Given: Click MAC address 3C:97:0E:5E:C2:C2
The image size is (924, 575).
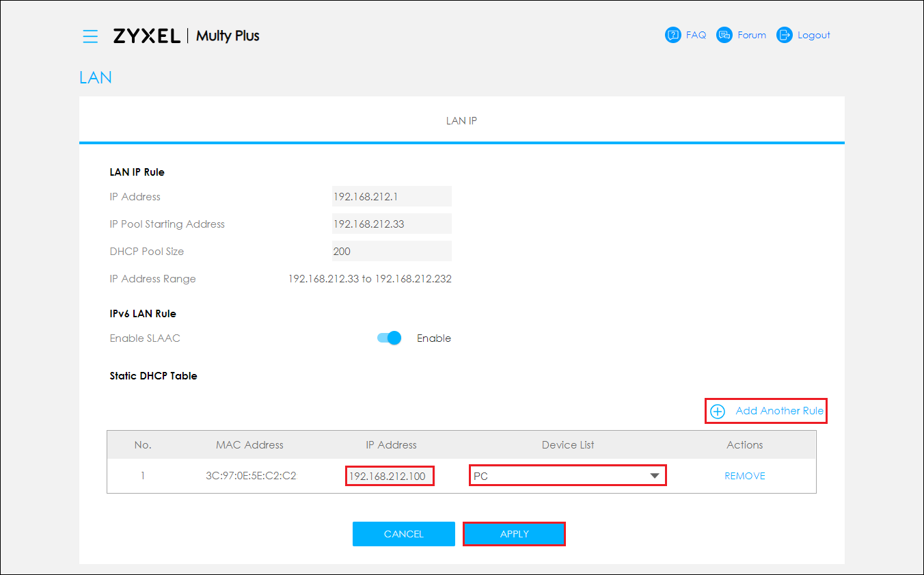Looking at the screenshot, I should 251,476.
